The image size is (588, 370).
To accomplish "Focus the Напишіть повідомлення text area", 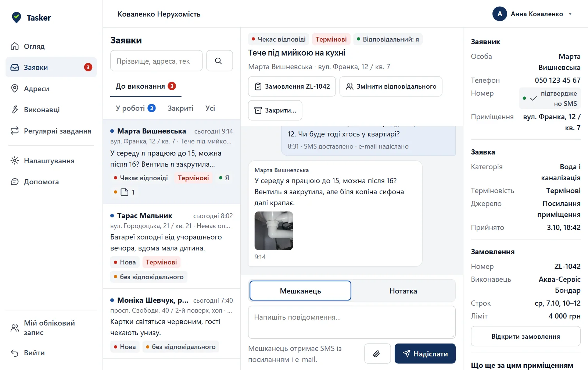I will tap(352, 322).
